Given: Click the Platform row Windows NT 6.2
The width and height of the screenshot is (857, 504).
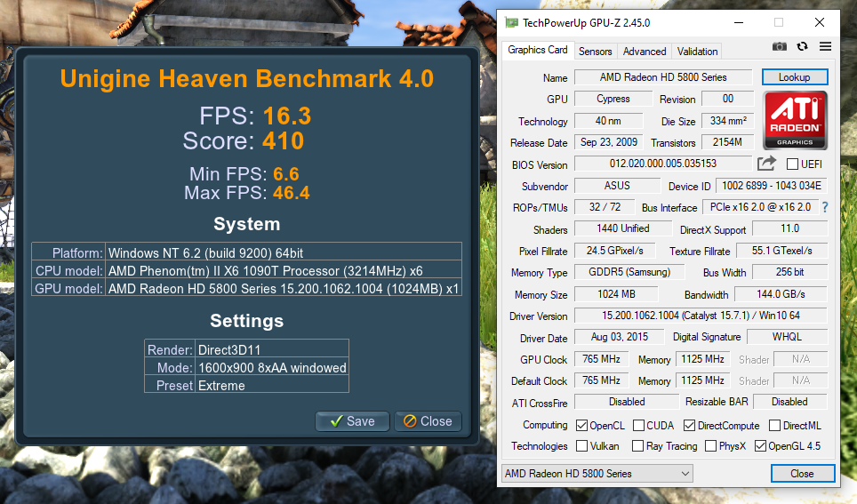Looking at the screenshot, I should point(205,253).
